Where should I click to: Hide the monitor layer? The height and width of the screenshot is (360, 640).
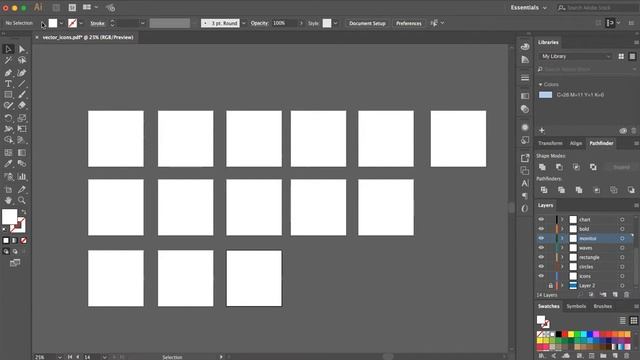click(x=541, y=238)
